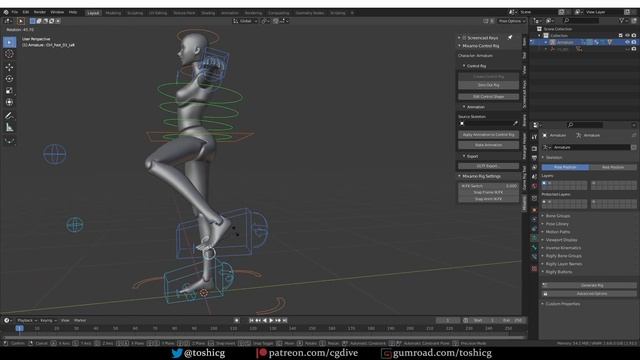This screenshot has width=640, height=360.
Task: Click the eyedropper icon in the Source Skeleton field
Action: (x=515, y=123)
